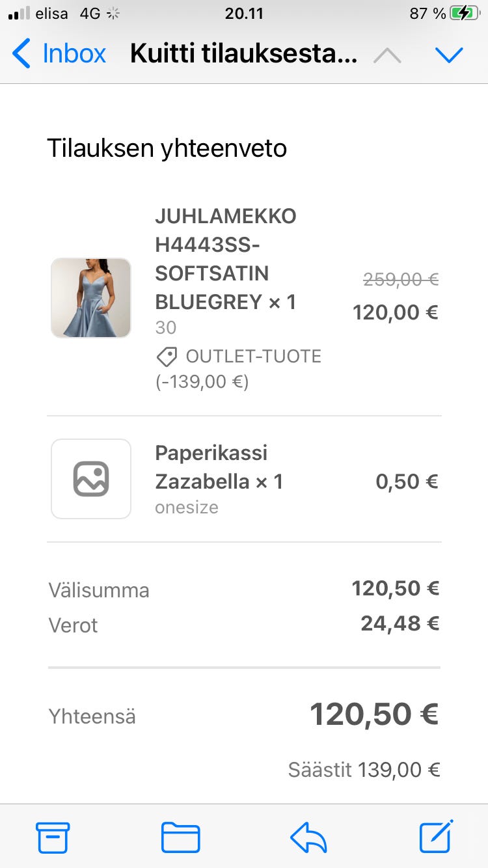Screen dimensions: 488x868
Task: Tap the outlet tag icon beside OUTLET-TUOTE
Action: click(167, 357)
